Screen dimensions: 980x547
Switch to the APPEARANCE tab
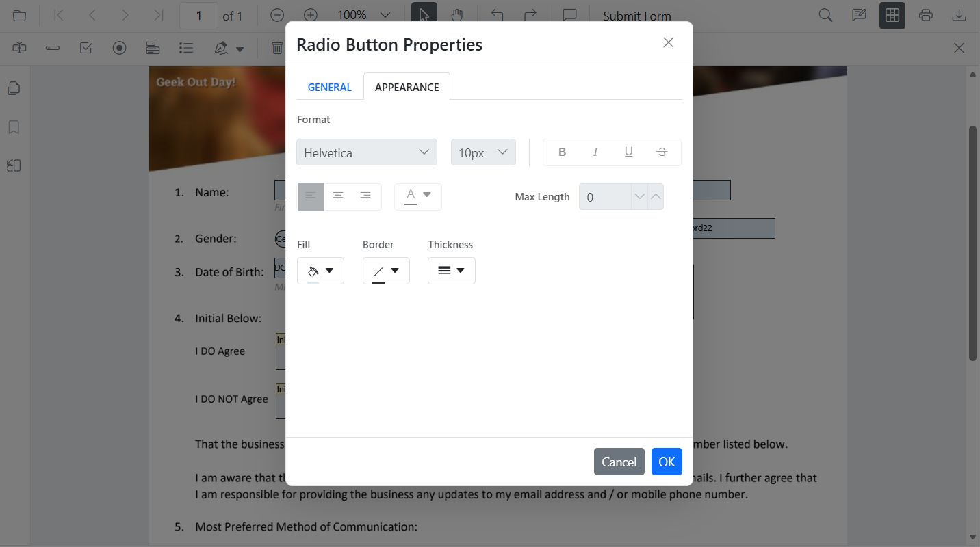tap(407, 87)
